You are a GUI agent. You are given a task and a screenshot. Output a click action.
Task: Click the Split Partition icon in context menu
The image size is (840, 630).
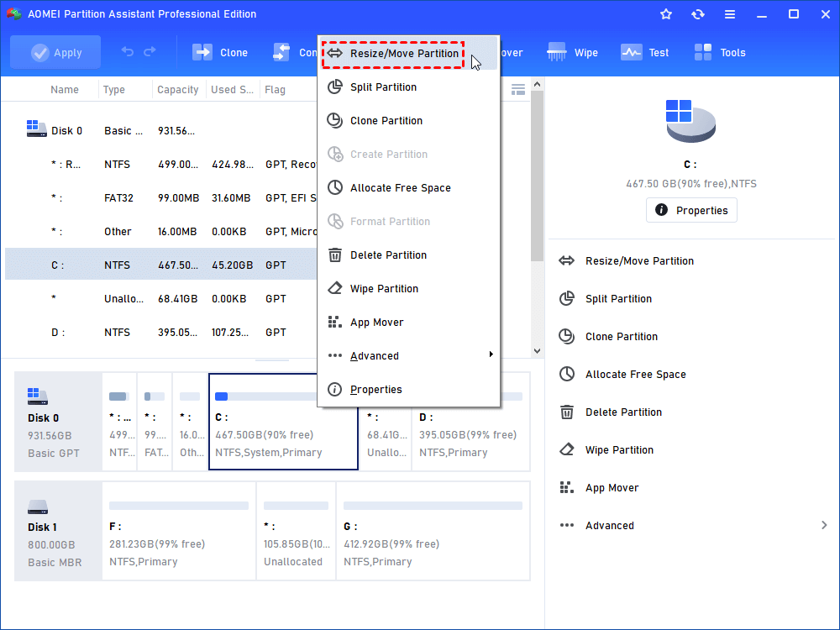335,87
